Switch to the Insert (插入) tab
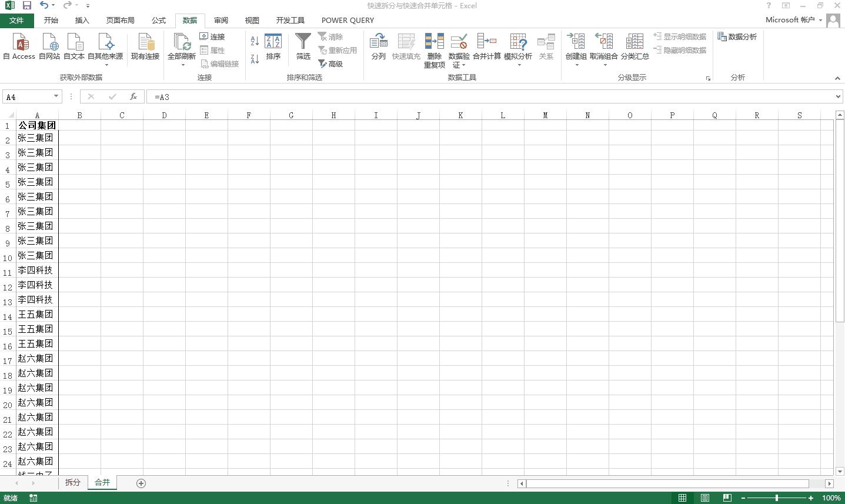The height and width of the screenshot is (504, 845). (x=82, y=20)
